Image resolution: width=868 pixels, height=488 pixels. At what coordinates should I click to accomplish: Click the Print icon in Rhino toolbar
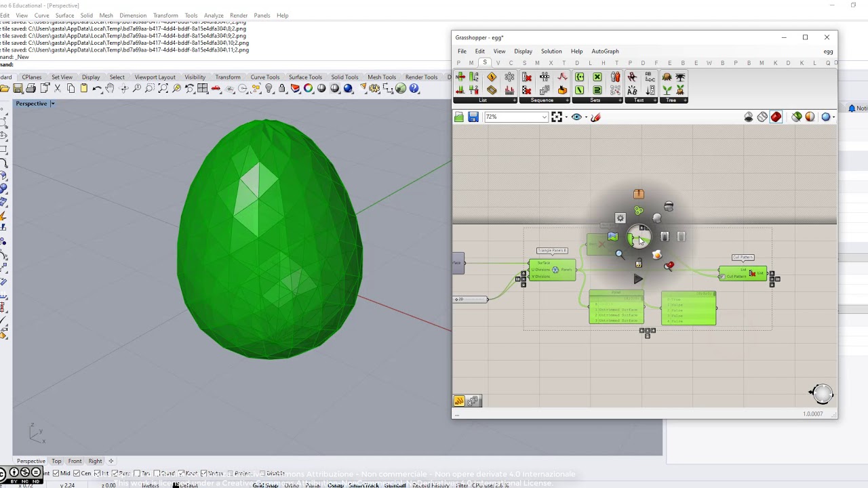(31, 88)
